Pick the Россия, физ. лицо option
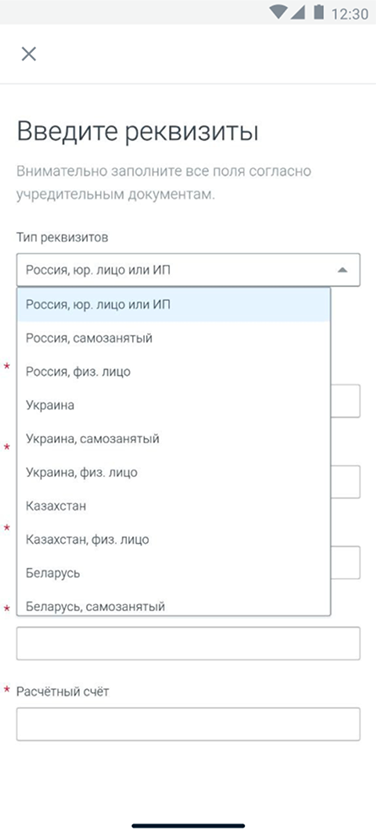This screenshot has height=837, width=376. click(174, 372)
